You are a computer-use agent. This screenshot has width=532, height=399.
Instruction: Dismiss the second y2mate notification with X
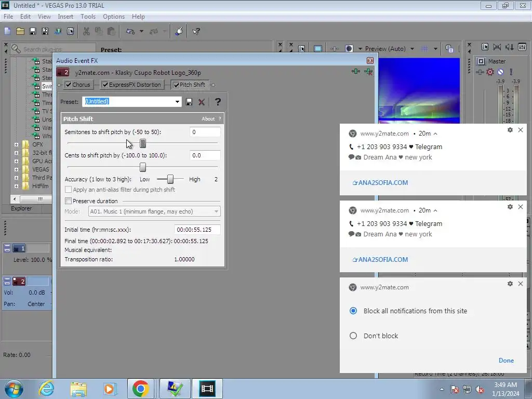[x=521, y=207]
